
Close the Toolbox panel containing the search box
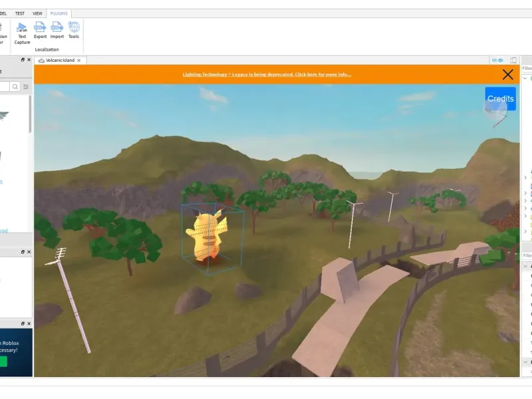point(29,60)
